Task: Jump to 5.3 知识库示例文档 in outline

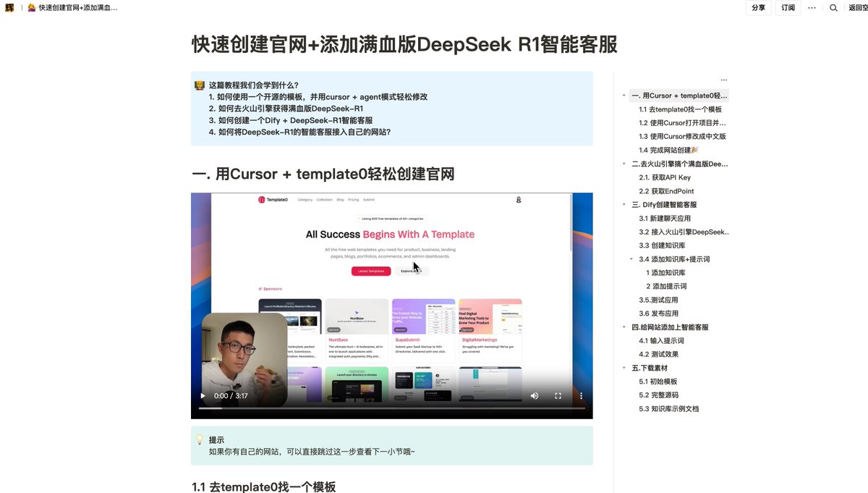Action: point(669,409)
